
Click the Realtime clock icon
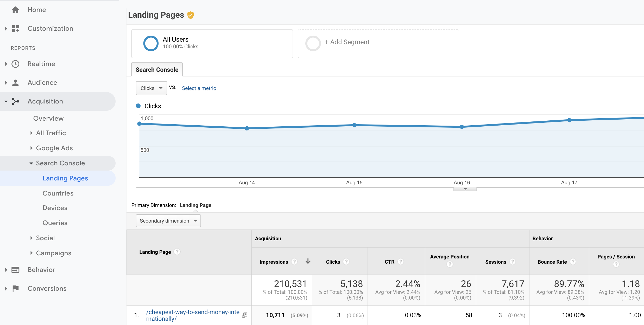tap(15, 64)
